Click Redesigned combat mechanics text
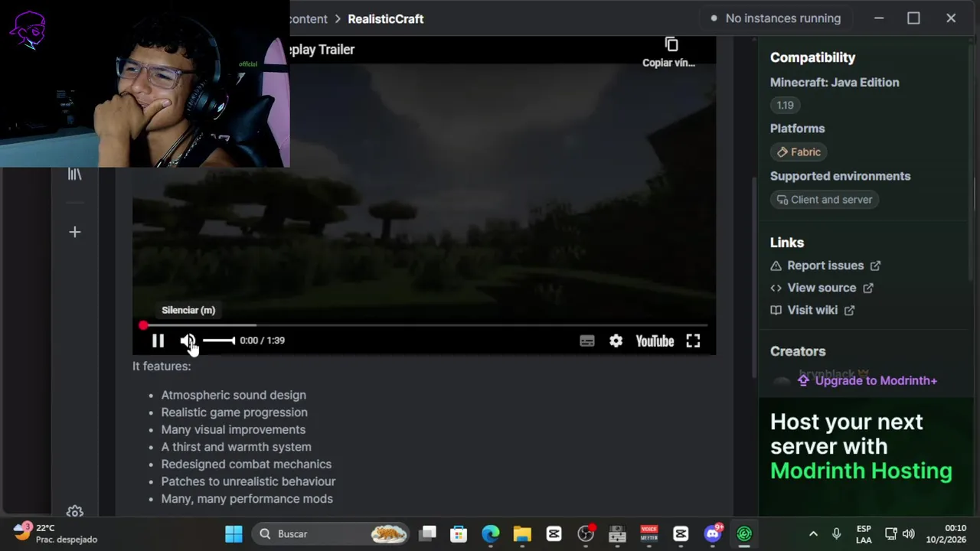This screenshot has width=980, height=551. [246, 465]
